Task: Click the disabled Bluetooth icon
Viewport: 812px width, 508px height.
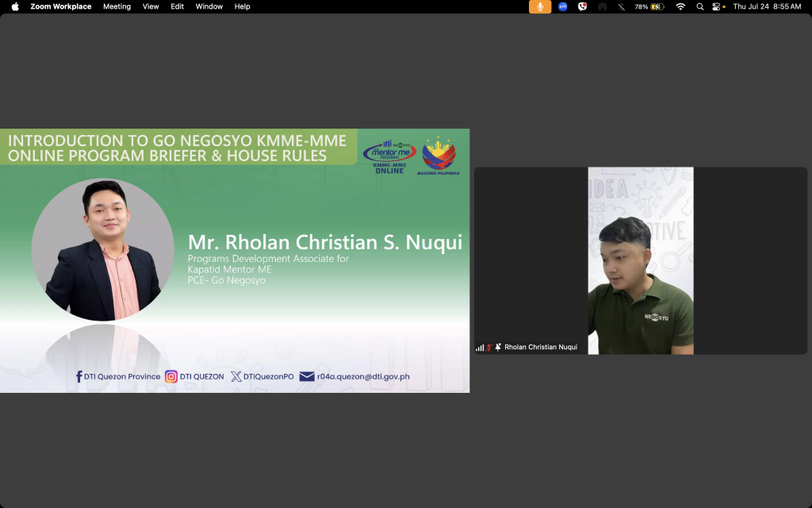Action: [622, 6]
